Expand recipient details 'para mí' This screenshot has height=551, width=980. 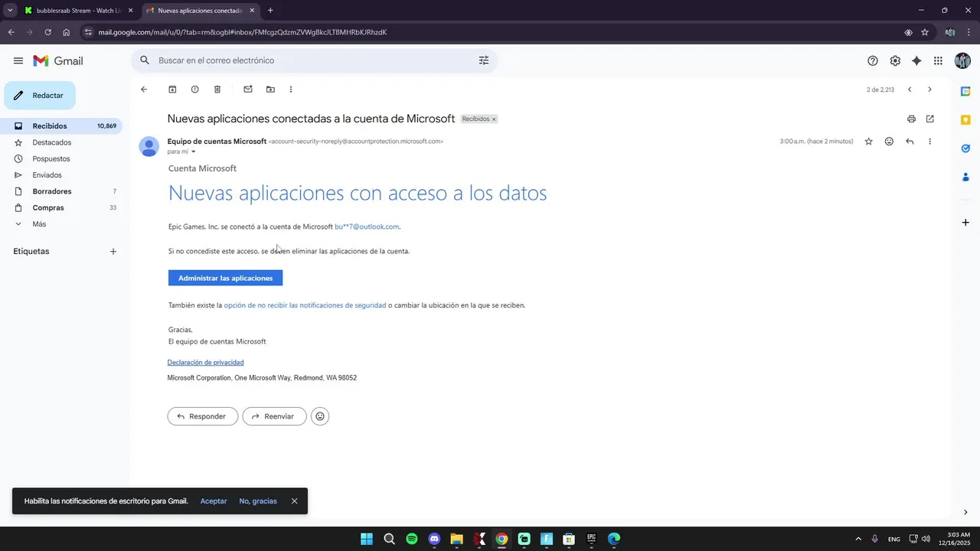193,152
